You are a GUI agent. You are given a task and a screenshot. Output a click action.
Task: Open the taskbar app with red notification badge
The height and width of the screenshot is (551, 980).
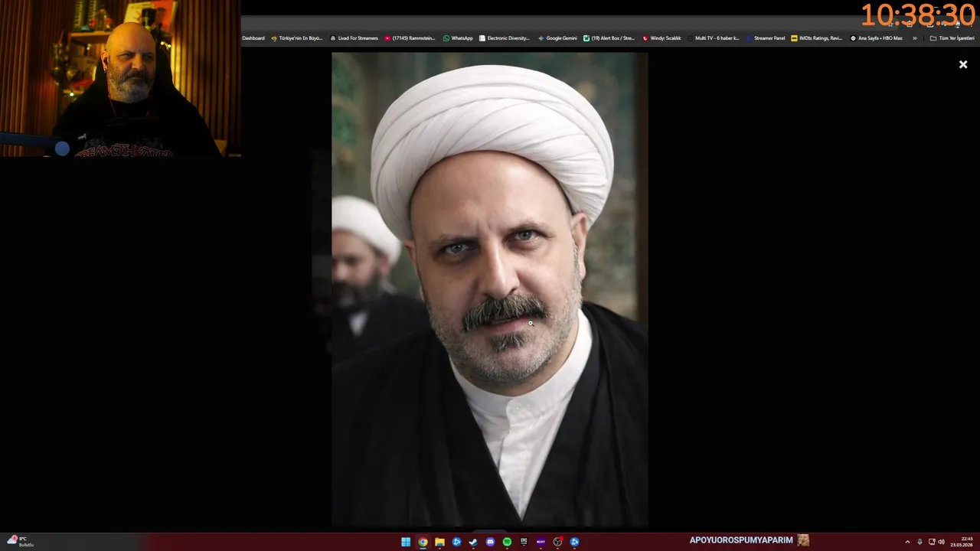point(557,542)
